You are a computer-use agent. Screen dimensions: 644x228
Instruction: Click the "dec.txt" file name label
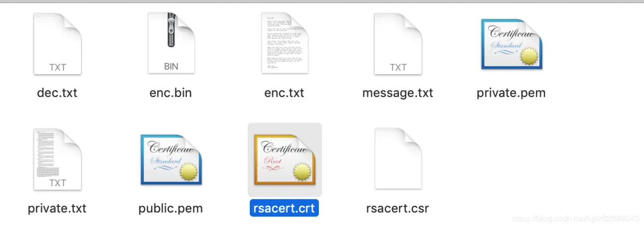click(x=57, y=93)
